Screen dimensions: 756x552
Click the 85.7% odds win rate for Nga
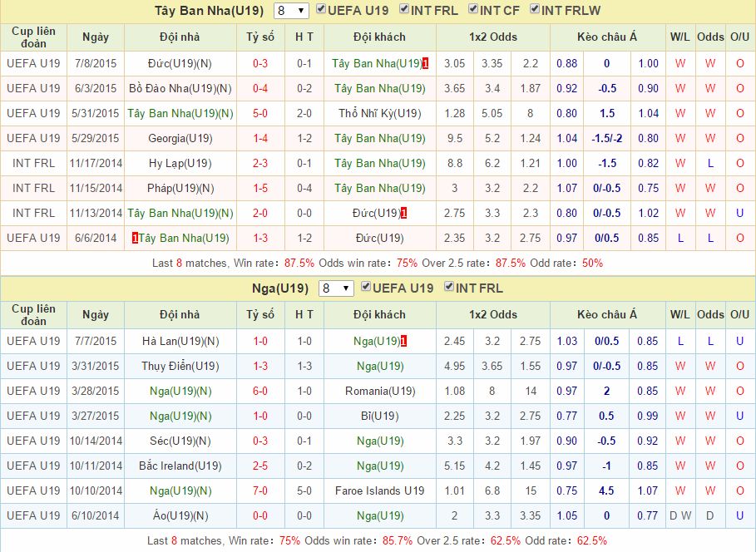(398, 541)
